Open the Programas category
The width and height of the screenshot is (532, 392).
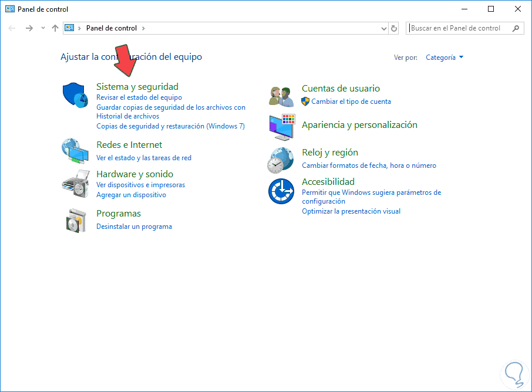[119, 214]
